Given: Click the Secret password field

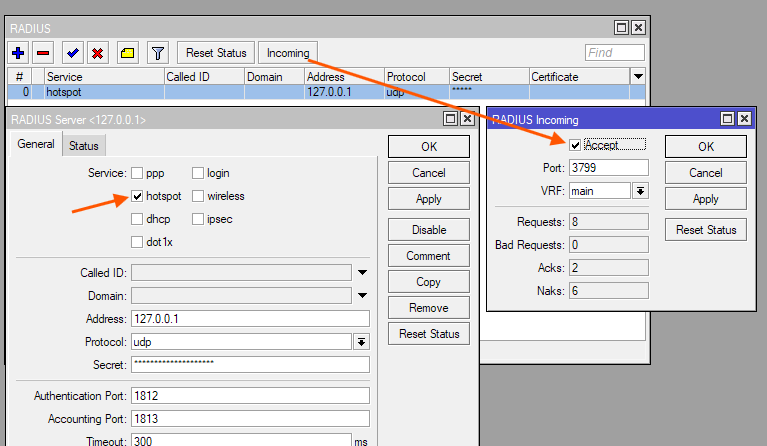Looking at the screenshot, I should tap(250, 365).
